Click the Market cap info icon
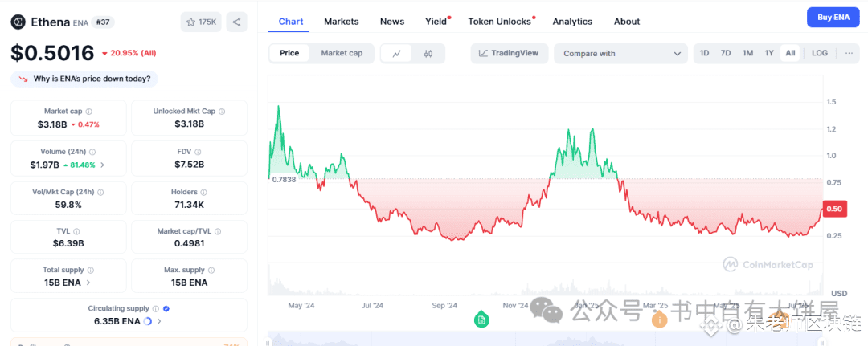Image resolution: width=868 pixels, height=346 pixels. 88,112
